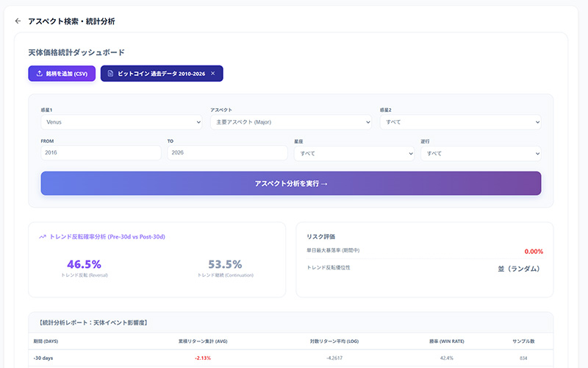Click the 46.5% トレンド反転 value
This screenshot has height=368, width=588.
[84, 264]
